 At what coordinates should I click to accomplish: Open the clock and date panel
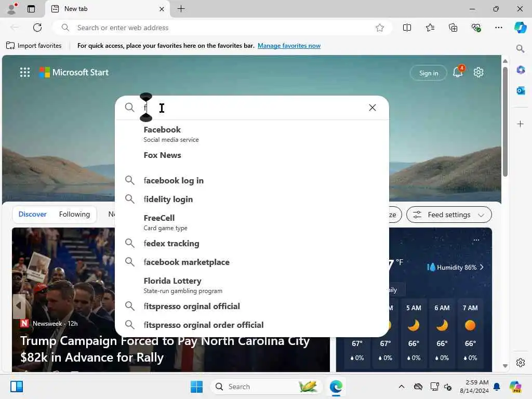(474, 387)
